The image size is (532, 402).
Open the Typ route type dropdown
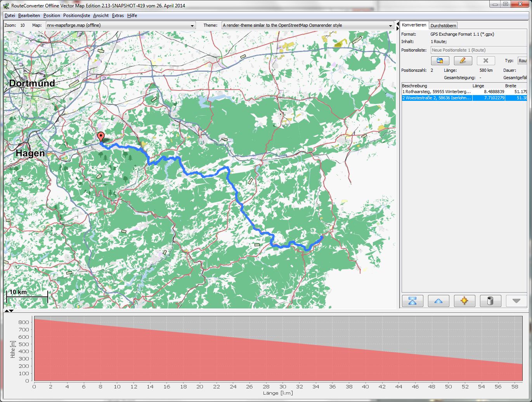[x=522, y=61]
